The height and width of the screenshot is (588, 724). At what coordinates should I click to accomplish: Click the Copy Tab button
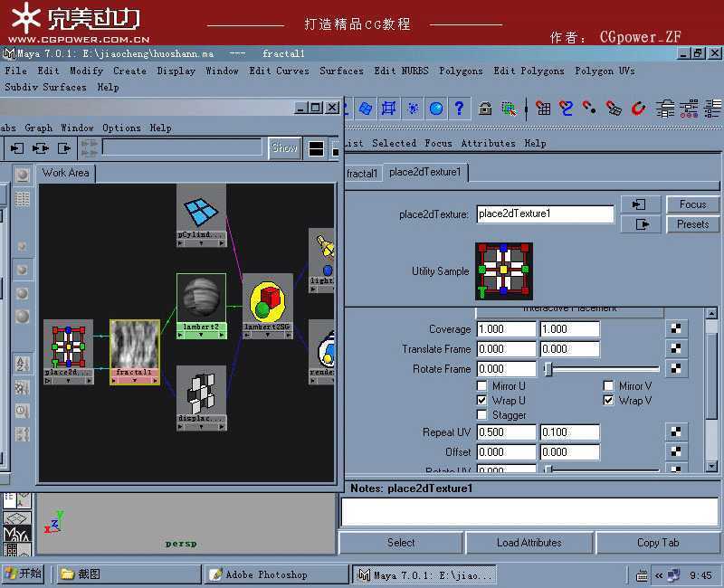point(658,543)
